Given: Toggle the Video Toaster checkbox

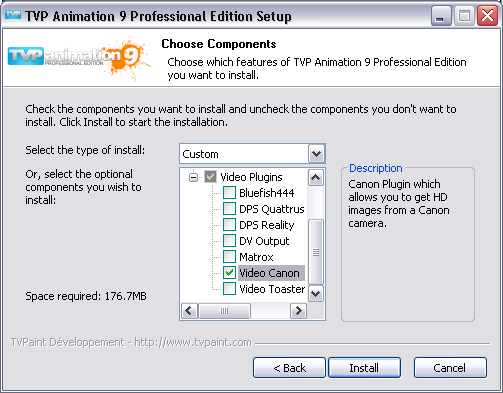Looking at the screenshot, I should coord(229,289).
